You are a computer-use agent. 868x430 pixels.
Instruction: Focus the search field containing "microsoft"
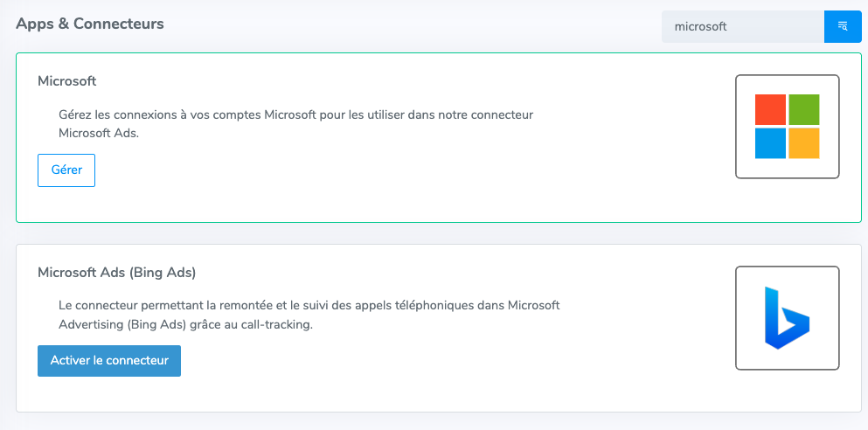pyautogui.click(x=742, y=27)
